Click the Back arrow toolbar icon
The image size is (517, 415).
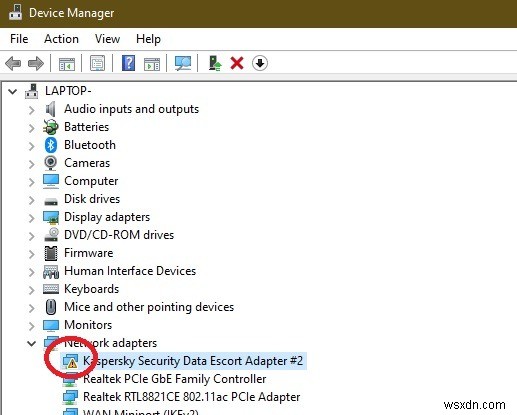coord(13,63)
